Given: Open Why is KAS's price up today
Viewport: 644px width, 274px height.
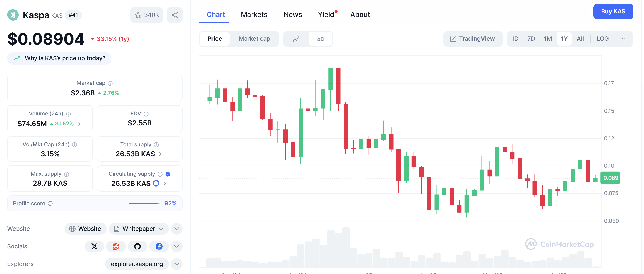Looking at the screenshot, I should pos(59,58).
